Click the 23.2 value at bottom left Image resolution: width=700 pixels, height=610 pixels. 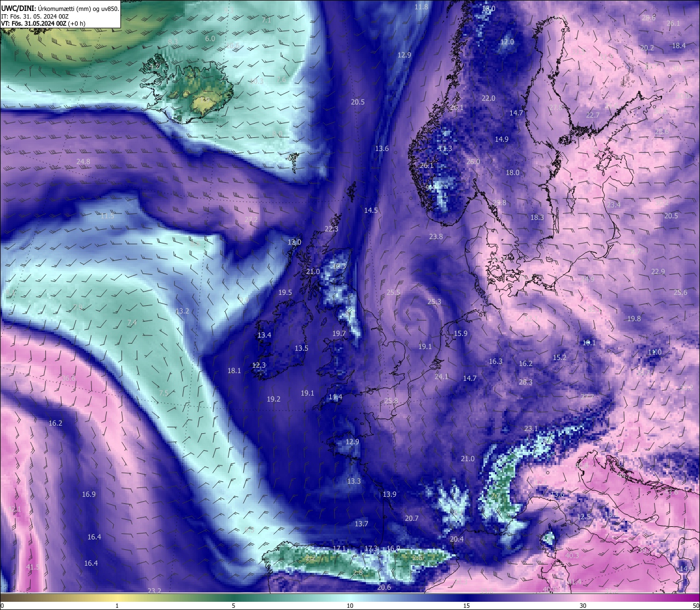(x=154, y=590)
